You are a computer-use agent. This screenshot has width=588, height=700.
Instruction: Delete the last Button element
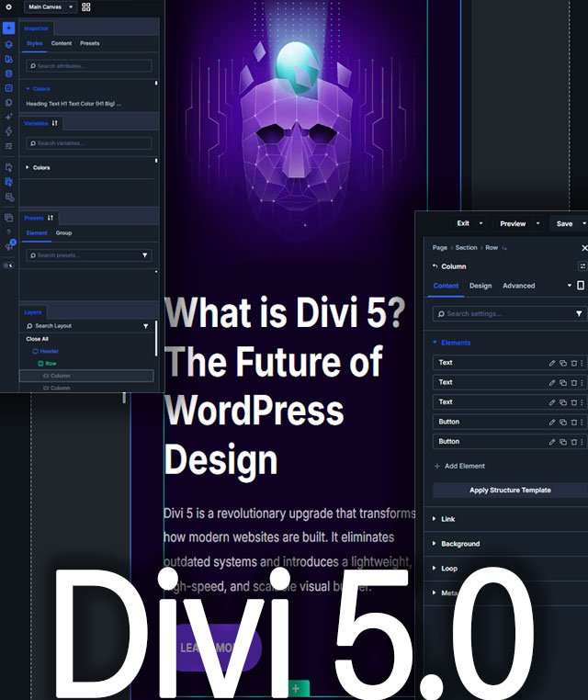point(574,442)
